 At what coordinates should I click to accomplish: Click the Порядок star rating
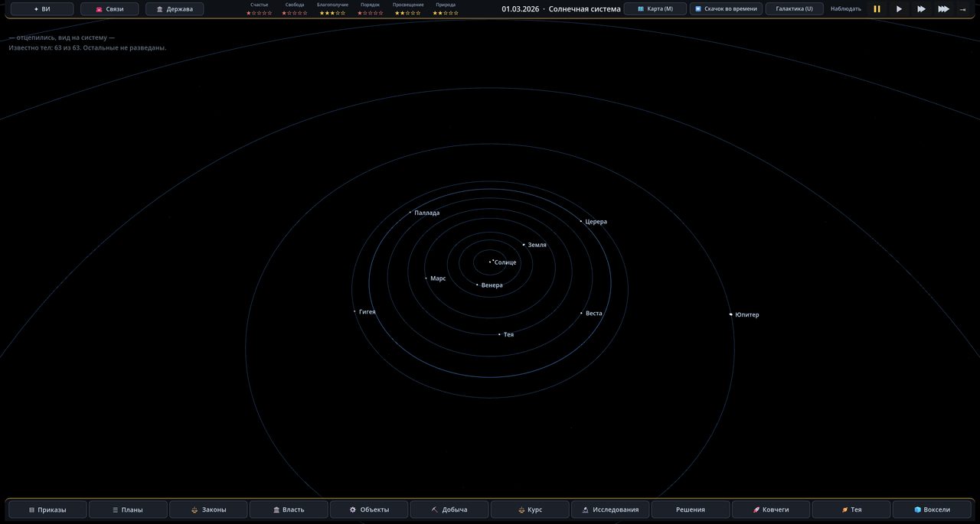(x=370, y=12)
